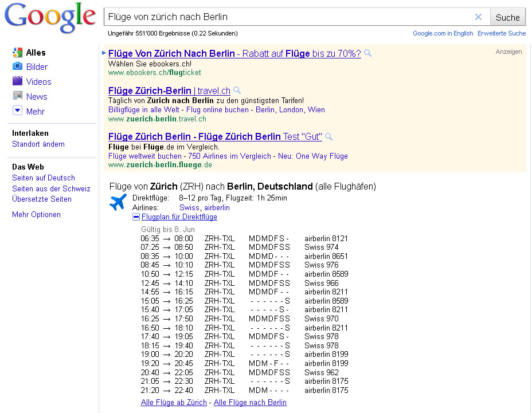This screenshot has width=532, height=413.
Task: Open Berlin, London, Wien sitelink
Action: click(x=291, y=110)
